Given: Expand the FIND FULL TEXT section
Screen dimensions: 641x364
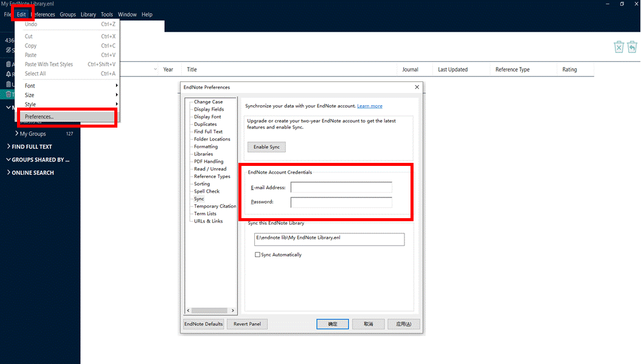Looking at the screenshot, I should click(9, 146).
